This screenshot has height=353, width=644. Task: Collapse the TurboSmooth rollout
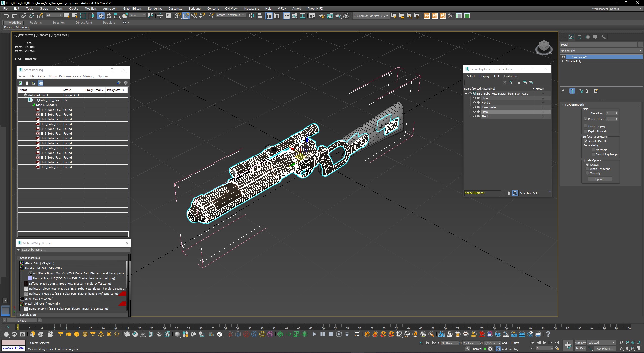(x=562, y=104)
